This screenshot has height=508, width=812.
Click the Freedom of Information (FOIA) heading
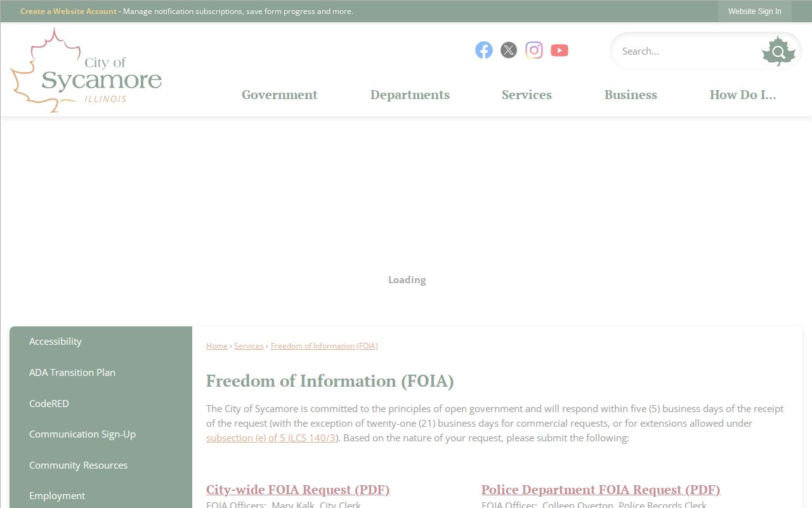pos(330,381)
